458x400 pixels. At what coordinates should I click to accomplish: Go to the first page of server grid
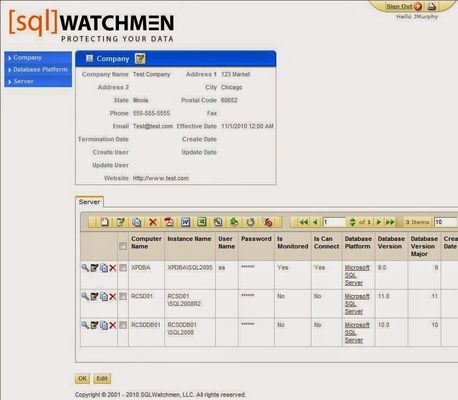303,222
